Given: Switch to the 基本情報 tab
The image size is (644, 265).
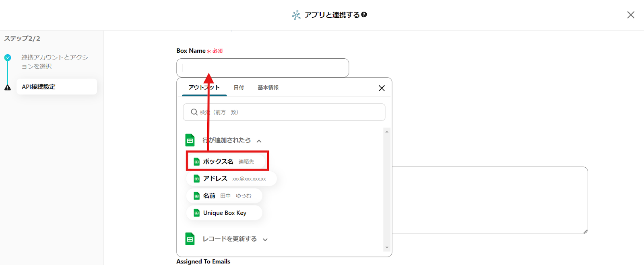Looking at the screenshot, I should (268, 87).
